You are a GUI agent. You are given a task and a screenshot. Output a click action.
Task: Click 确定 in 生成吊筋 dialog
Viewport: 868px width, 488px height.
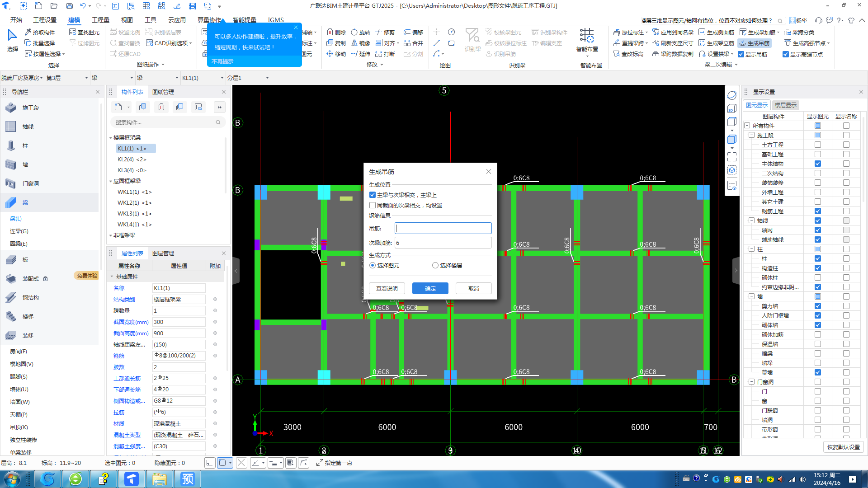pyautogui.click(x=430, y=288)
